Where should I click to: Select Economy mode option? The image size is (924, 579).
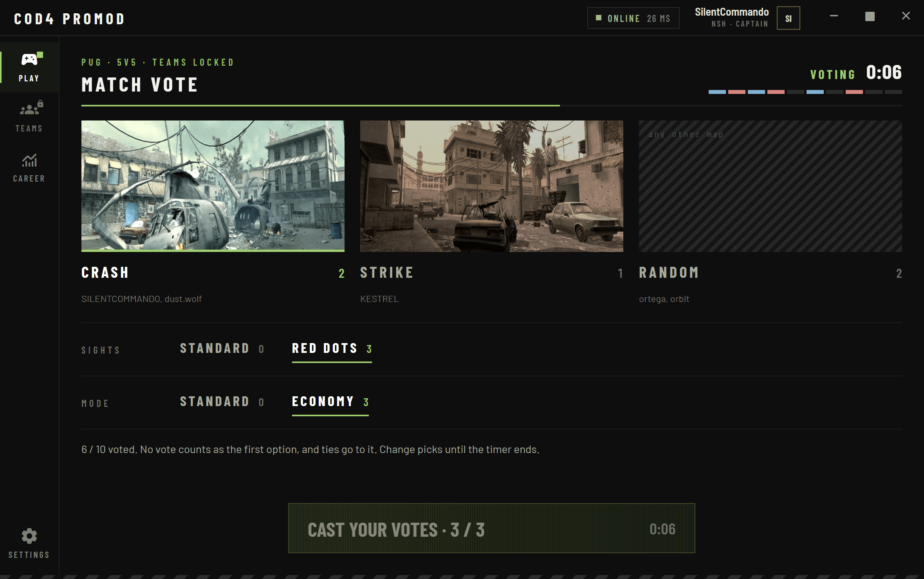[x=330, y=401]
